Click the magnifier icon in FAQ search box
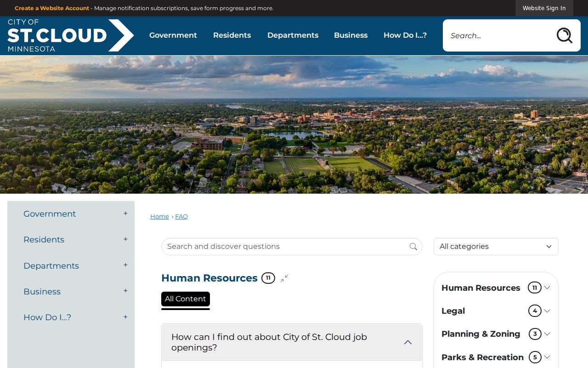Image resolution: width=588 pixels, height=368 pixels. (x=413, y=247)
